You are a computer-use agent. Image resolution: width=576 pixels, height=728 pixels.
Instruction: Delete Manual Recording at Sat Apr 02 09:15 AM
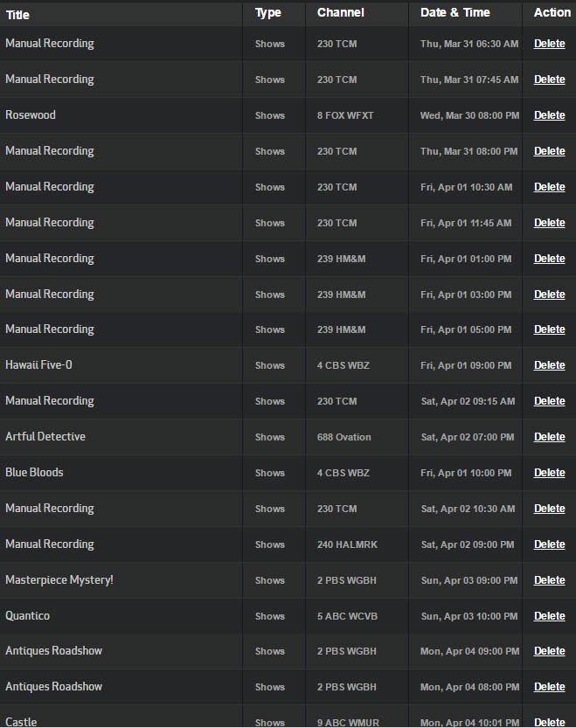pos(549,401)
